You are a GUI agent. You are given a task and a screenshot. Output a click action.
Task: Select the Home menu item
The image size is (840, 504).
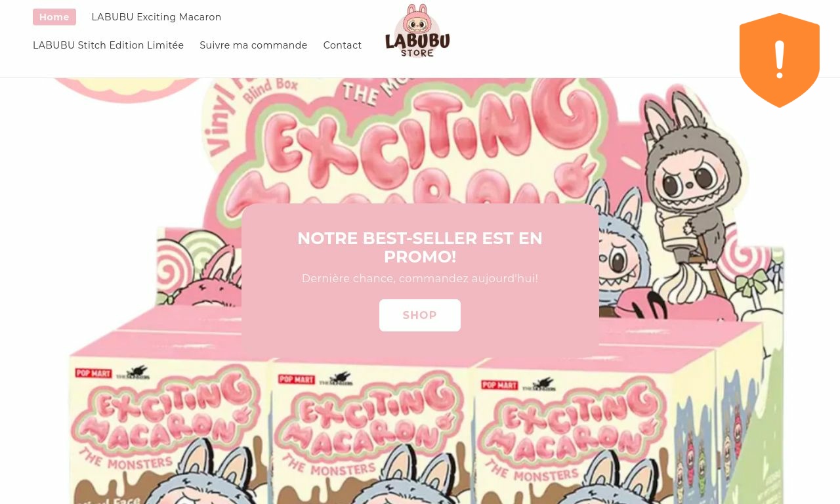[54, 17]
